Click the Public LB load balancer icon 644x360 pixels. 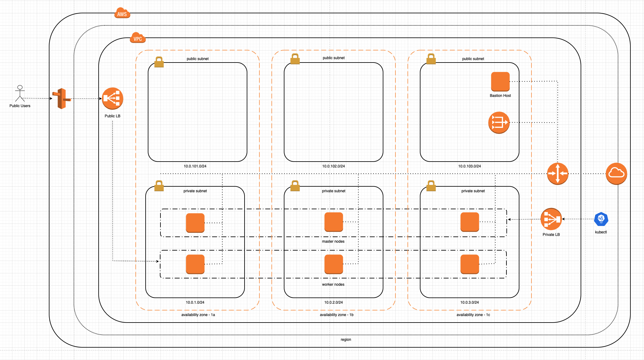(113, 98)
